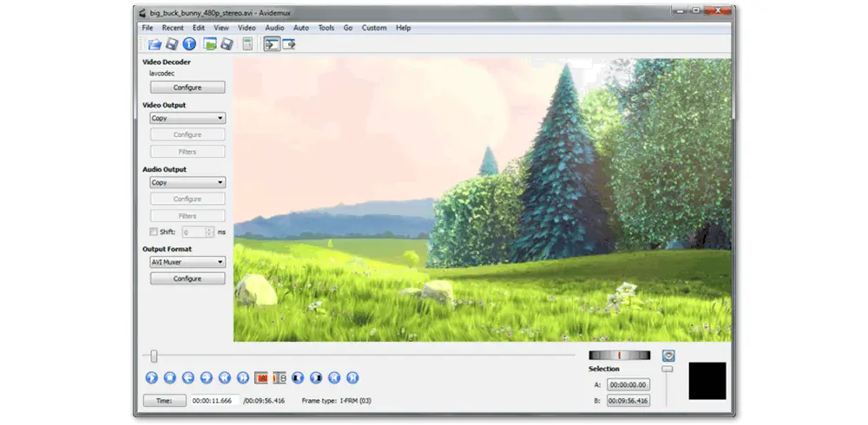This screenshot has width=868, height=425.
Task: Open the Recent menu
Action: pyautogui.click(x=173, y=28)
